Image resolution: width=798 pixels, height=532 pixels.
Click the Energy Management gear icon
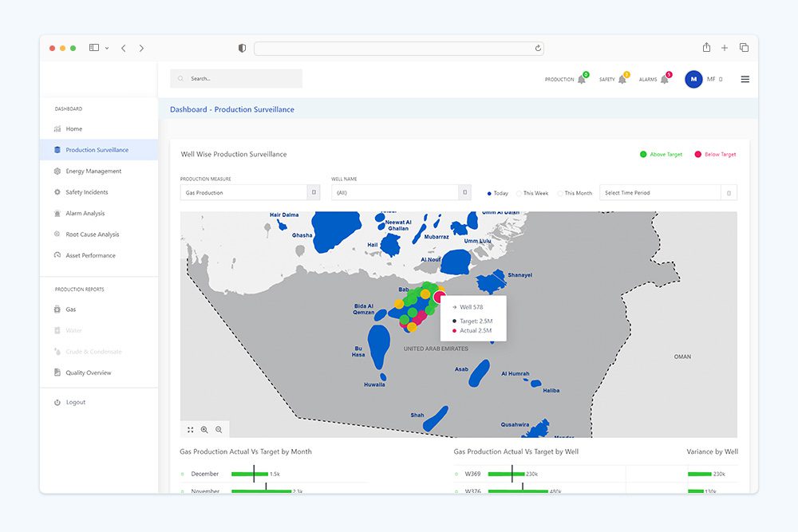(57, 171)
